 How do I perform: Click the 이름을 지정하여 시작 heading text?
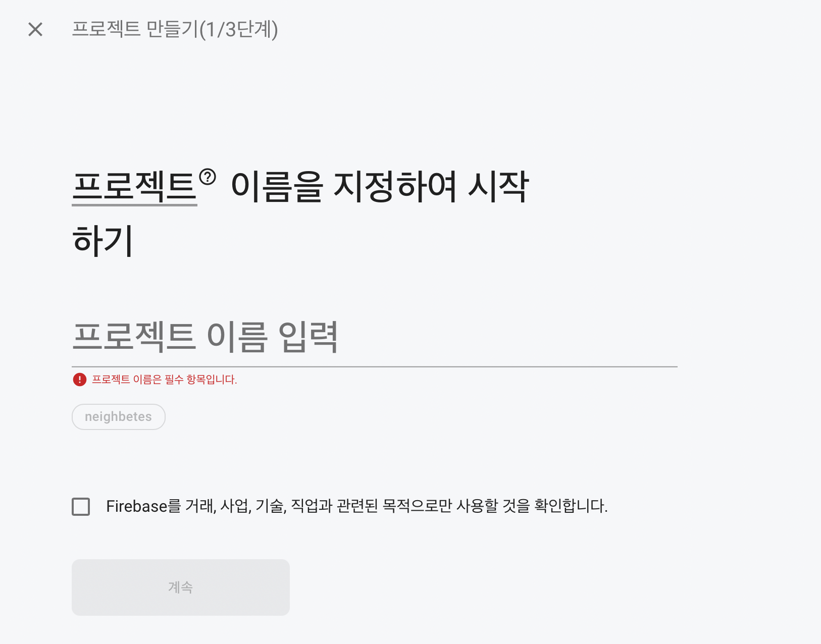click(380, 186)
